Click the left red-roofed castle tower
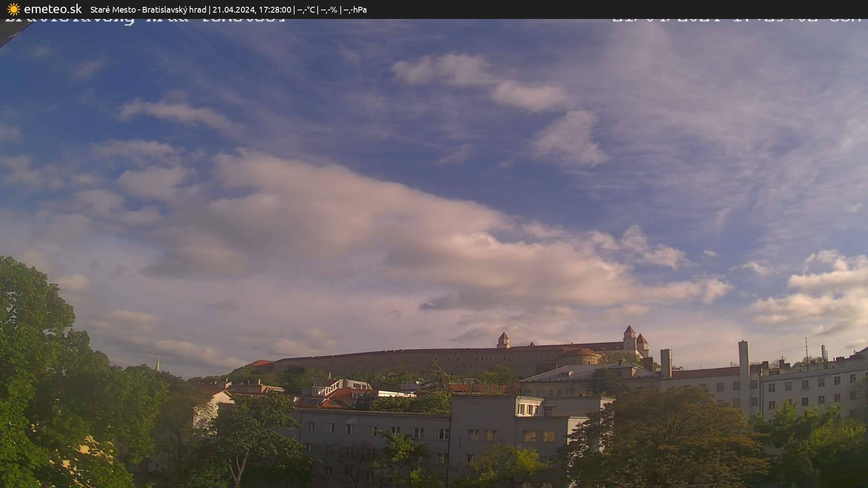This screenshot has height=488, width=868. (x=503, y=340)
